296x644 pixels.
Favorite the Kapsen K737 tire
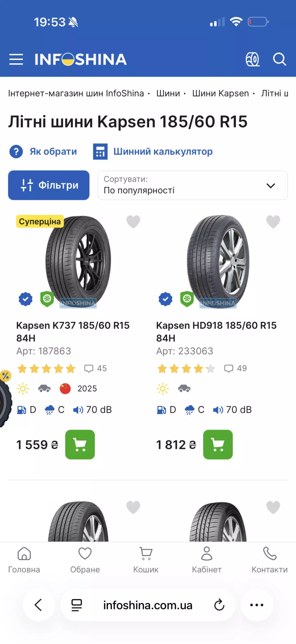coord(133,222)
